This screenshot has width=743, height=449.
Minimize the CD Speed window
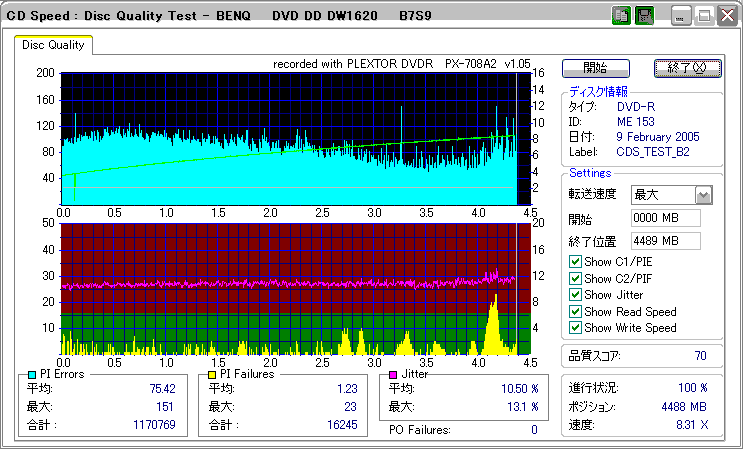[681, 15]
